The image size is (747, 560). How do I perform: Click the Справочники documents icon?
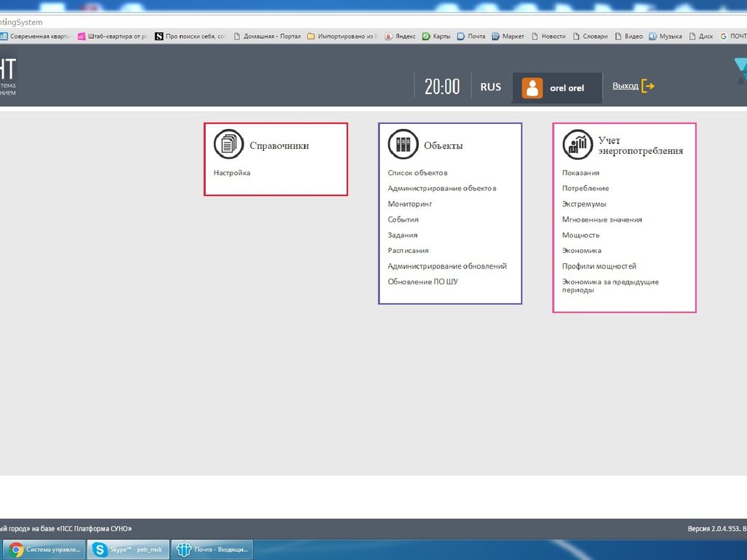click(228, 144)
